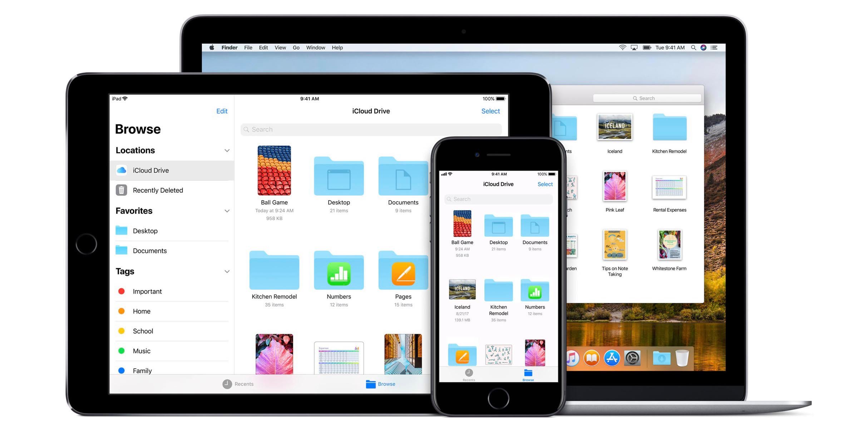The height and width of the screenshot is (434, 868).
Task: Click the iCloud Drive icon in sidebar
Action: (x=121, y=169)
